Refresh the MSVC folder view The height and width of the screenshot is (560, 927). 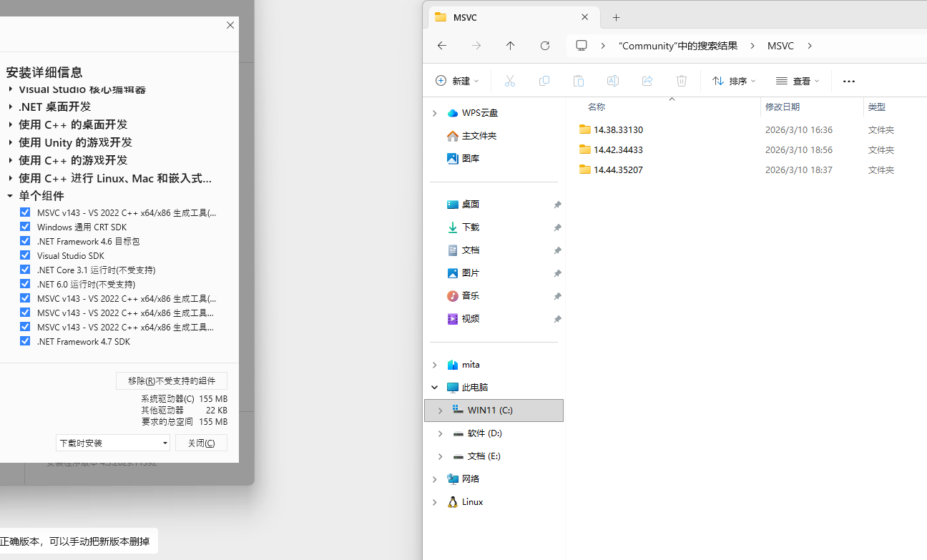[x=545, y=46]
